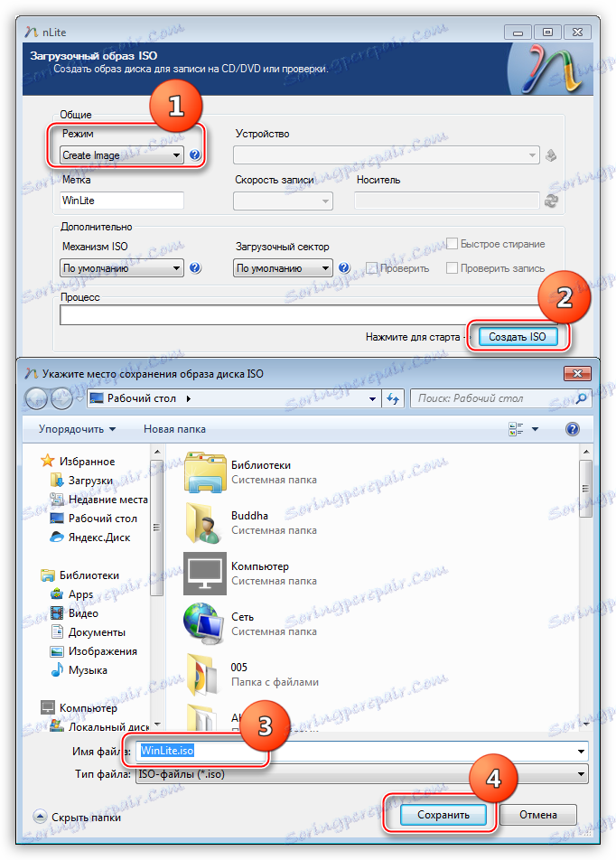Click the back navigation arrow in save dialog
The height and width of the screenshot is (860, 616).
[36, 398]
